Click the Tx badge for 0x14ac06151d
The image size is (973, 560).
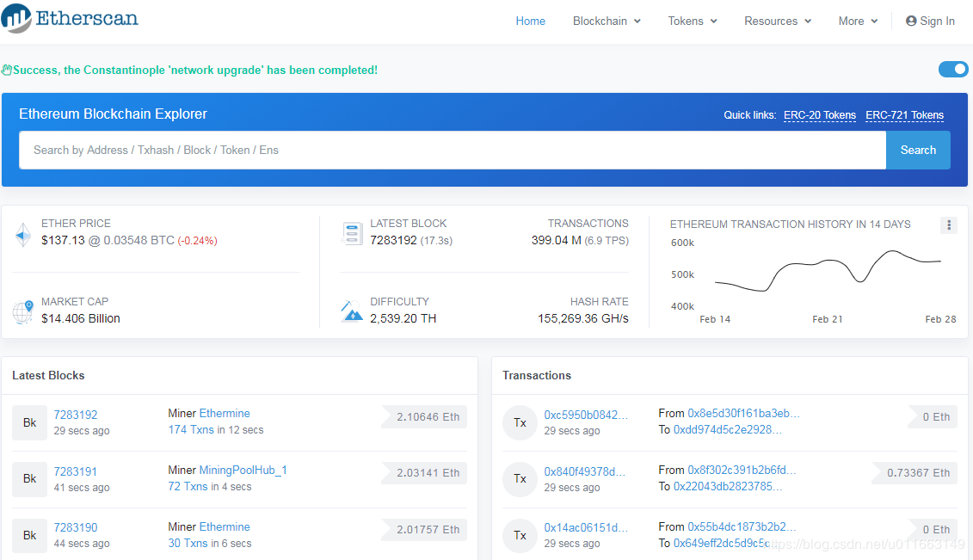coord(520,535)
